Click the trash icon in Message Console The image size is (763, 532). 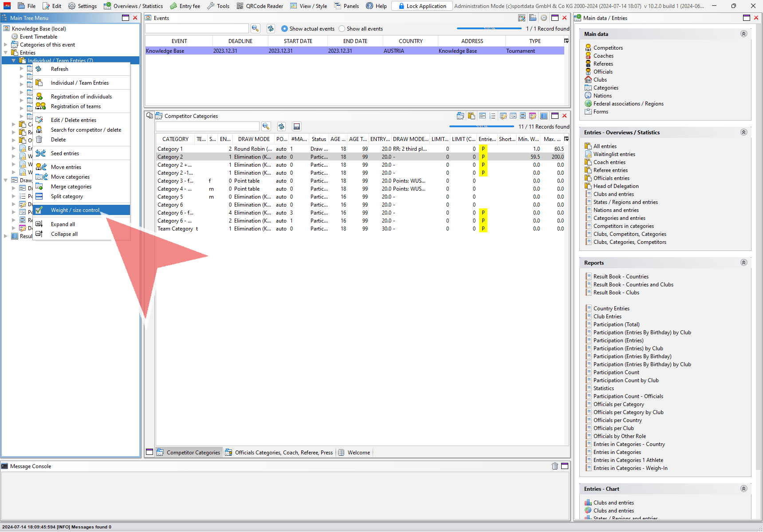pos(555,466)
